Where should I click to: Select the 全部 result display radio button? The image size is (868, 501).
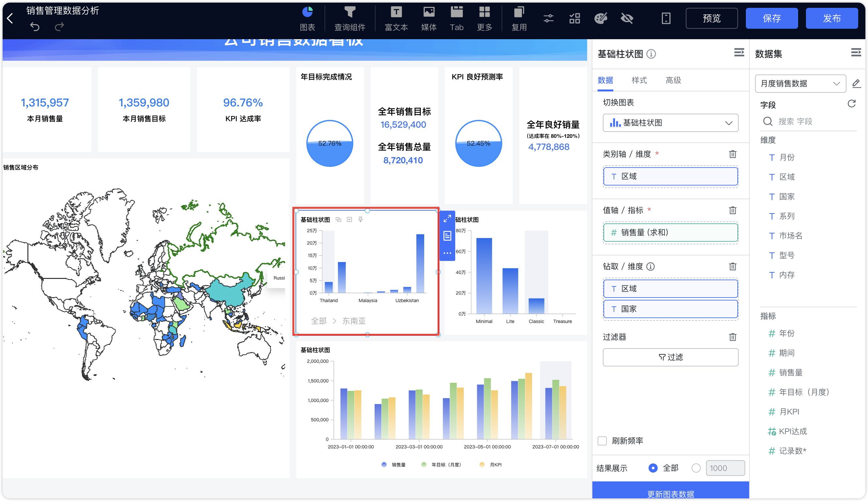coord(653,468)
